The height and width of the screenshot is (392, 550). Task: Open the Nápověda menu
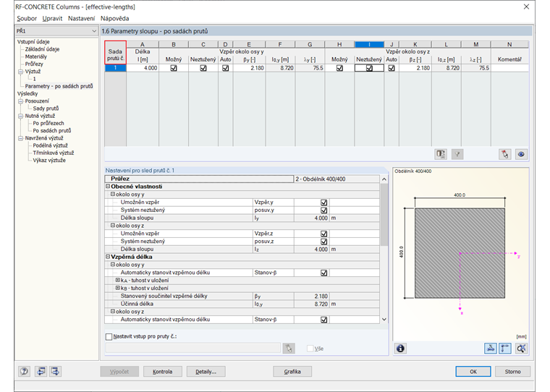click(x=115, y=17)
